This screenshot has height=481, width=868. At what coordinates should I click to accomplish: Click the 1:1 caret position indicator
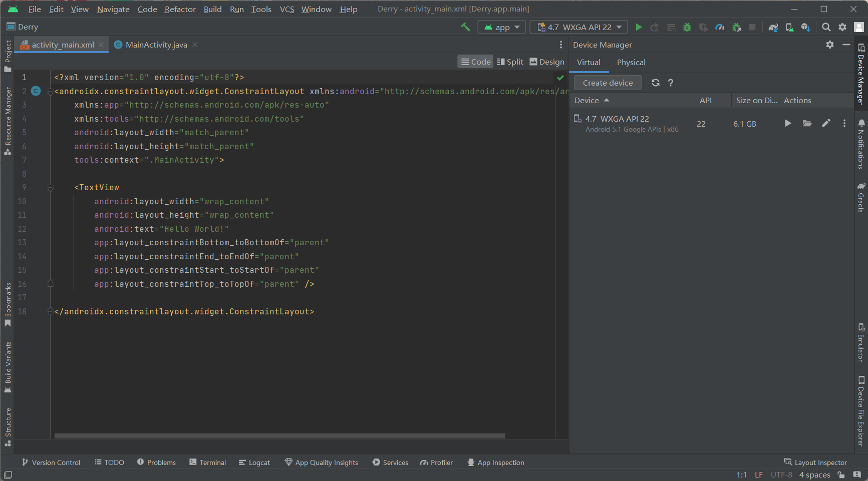(x=741, y=474)
